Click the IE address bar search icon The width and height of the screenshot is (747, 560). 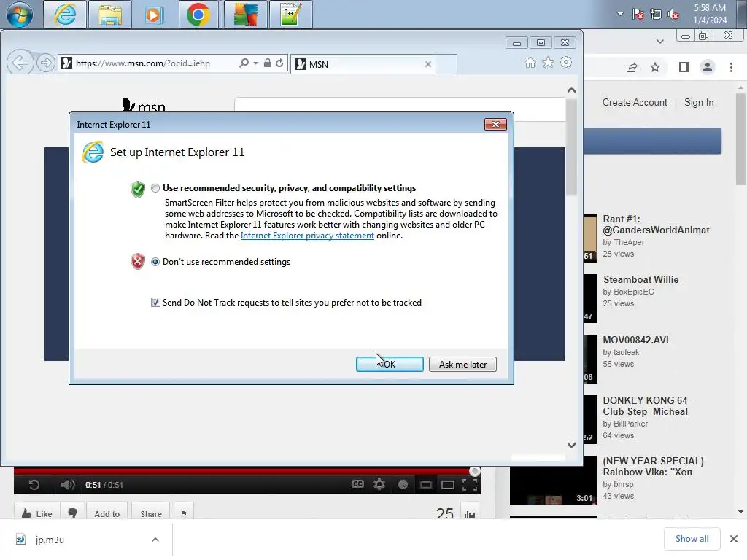[244, 63]
